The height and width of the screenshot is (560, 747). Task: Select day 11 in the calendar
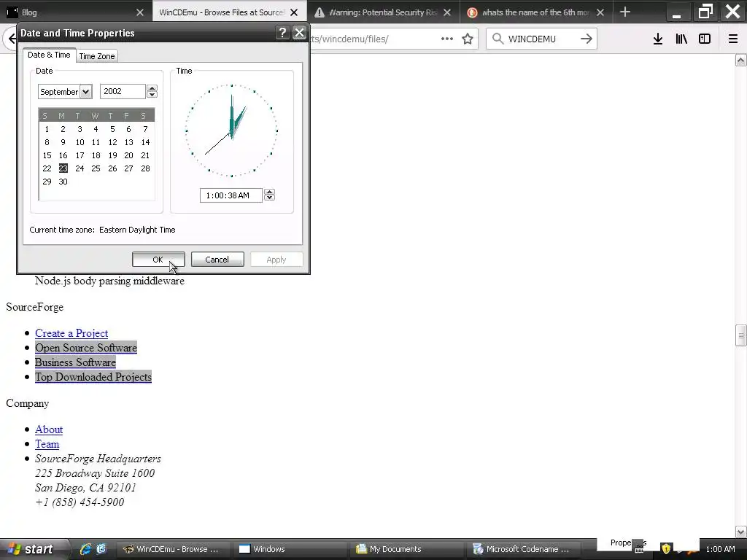pyautogui.click(x=96, y=142)
